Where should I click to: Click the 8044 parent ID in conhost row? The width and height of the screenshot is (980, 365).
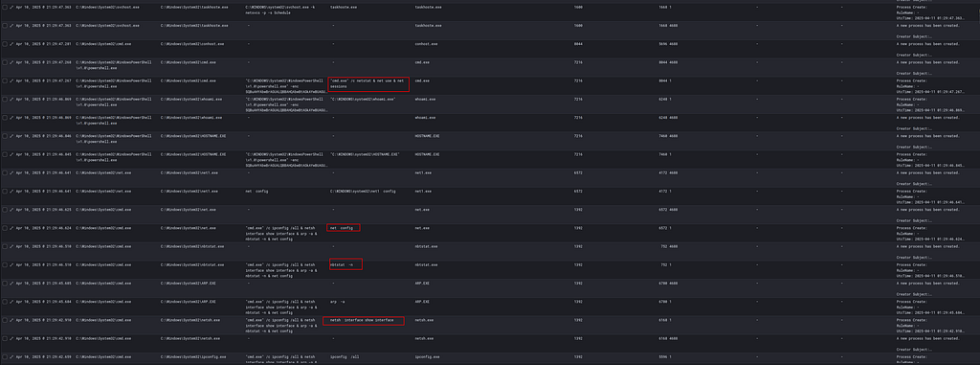pos(577,44)
